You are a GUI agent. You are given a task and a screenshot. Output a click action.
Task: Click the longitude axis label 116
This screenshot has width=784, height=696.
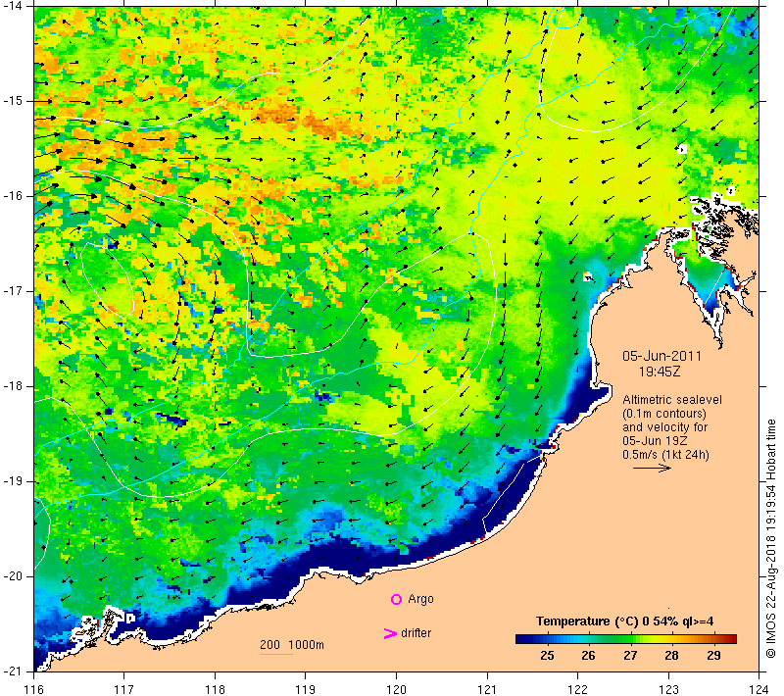pyautogui.click(x=33, y=689)
